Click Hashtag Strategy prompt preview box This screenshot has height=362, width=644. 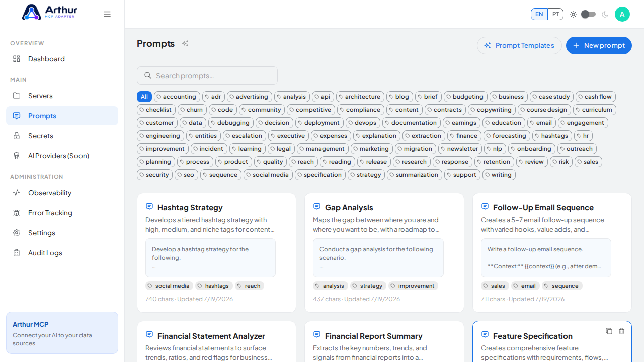pyautogui.click(x=210, y=257)
